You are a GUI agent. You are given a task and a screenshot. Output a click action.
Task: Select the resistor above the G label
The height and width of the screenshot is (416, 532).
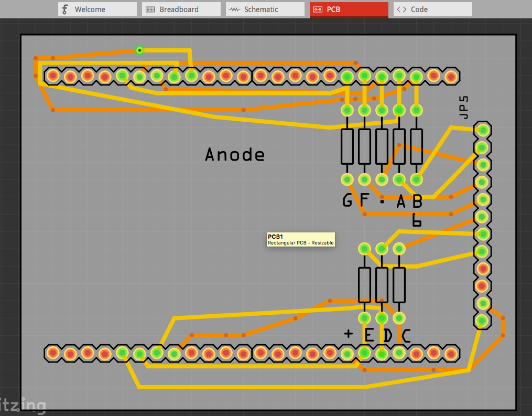pos(347,146)
